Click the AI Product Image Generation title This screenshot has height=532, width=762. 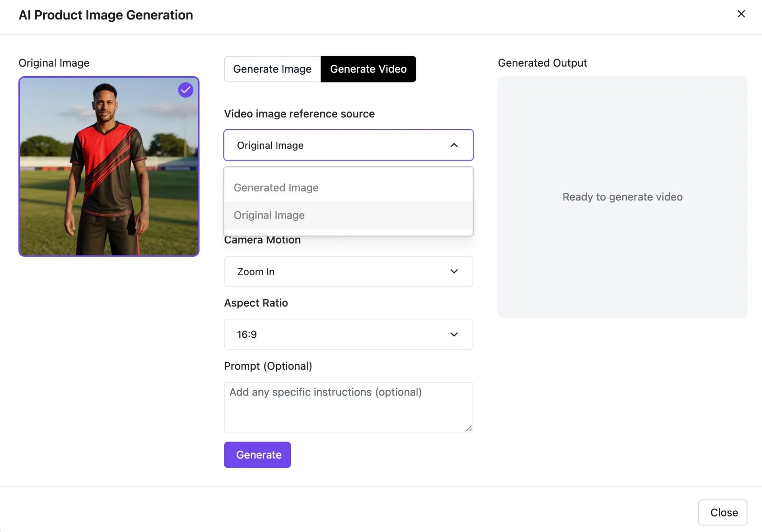click(106, 15)
